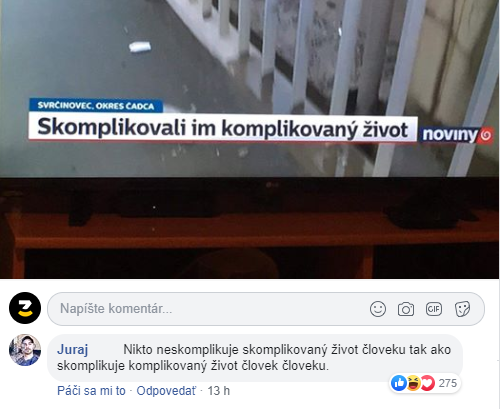Click the black Z page avatar
This screenshot has height=409, width=500.
(x=25, y=308)
